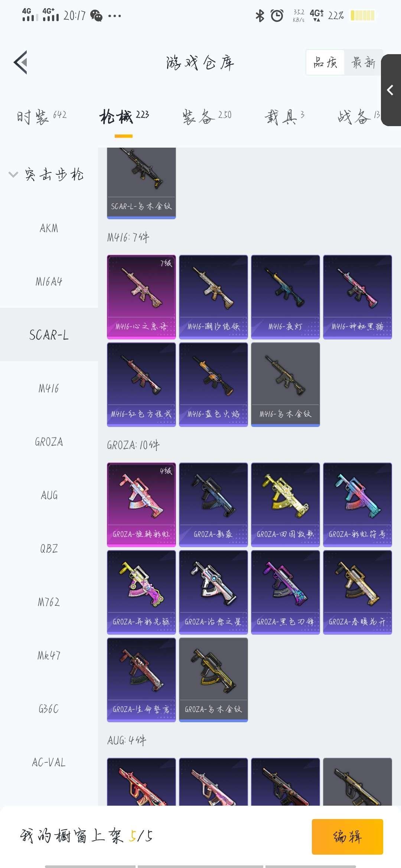Open the M416-心之悬语 skin thumbnail

pos(141,297)
